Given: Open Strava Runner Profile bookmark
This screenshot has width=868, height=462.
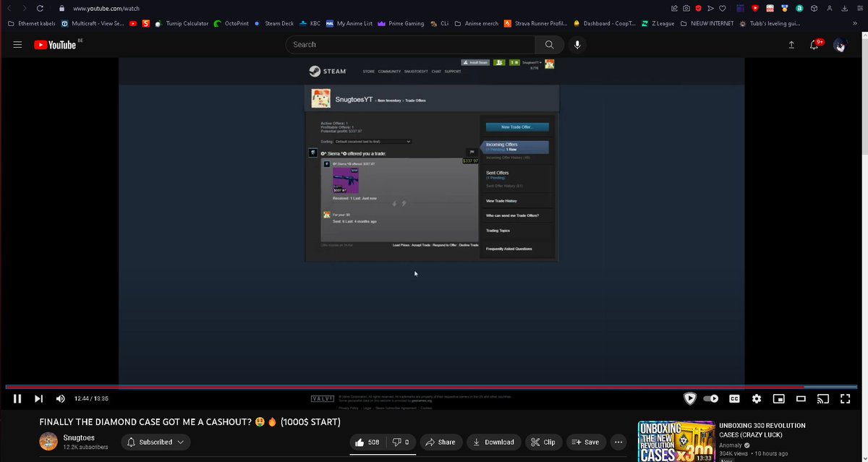Looking at the screenshot, I should pyautogui.click(x=536, y=23).
